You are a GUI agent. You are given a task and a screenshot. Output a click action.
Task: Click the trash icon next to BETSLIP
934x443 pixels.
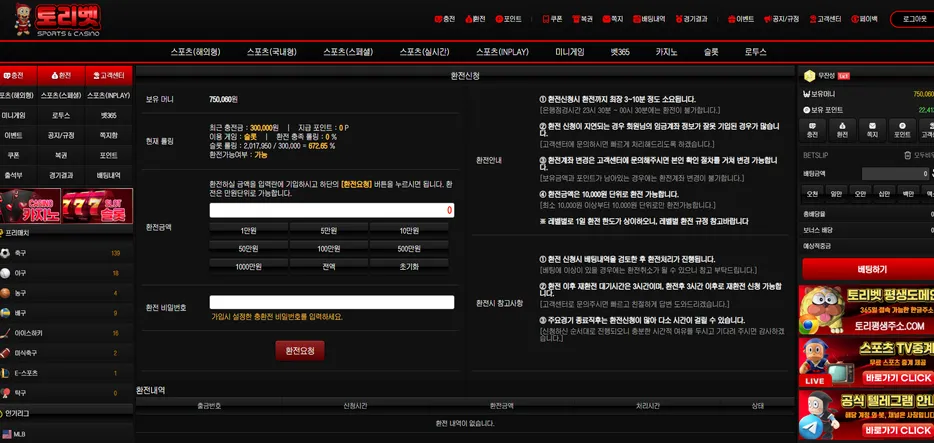click(x=908, y=155)
